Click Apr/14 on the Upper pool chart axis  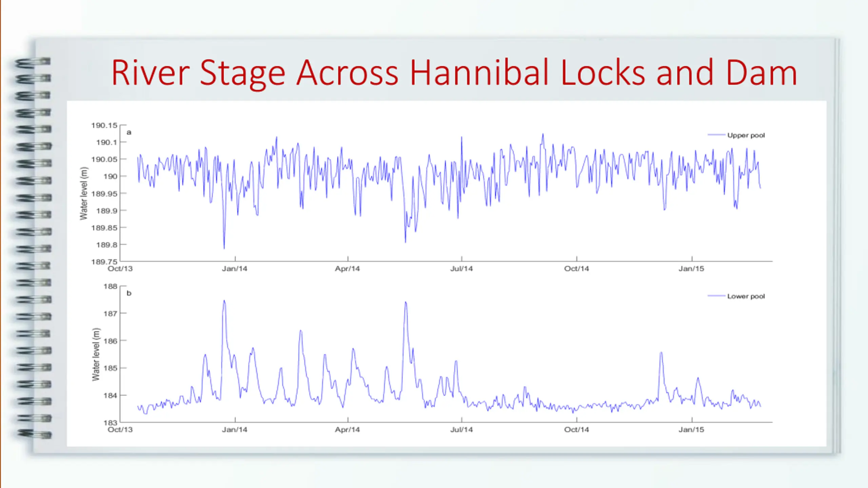tap(348, 269)
